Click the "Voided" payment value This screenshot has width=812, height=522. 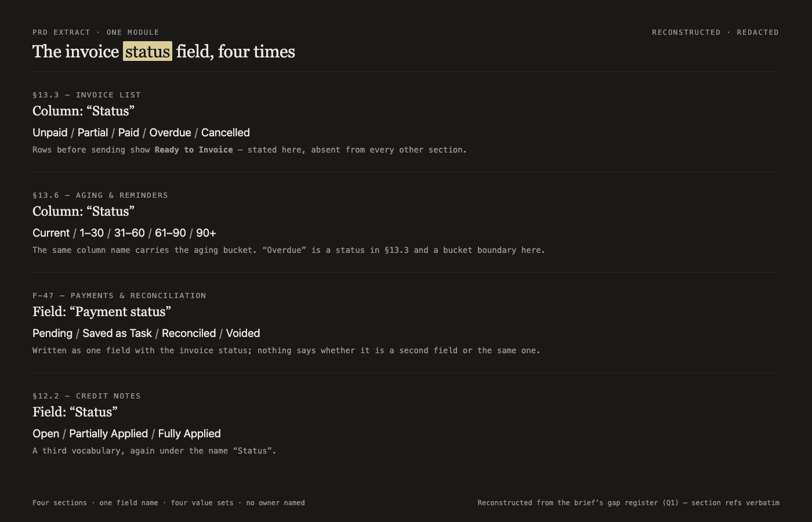click(243, 333)
